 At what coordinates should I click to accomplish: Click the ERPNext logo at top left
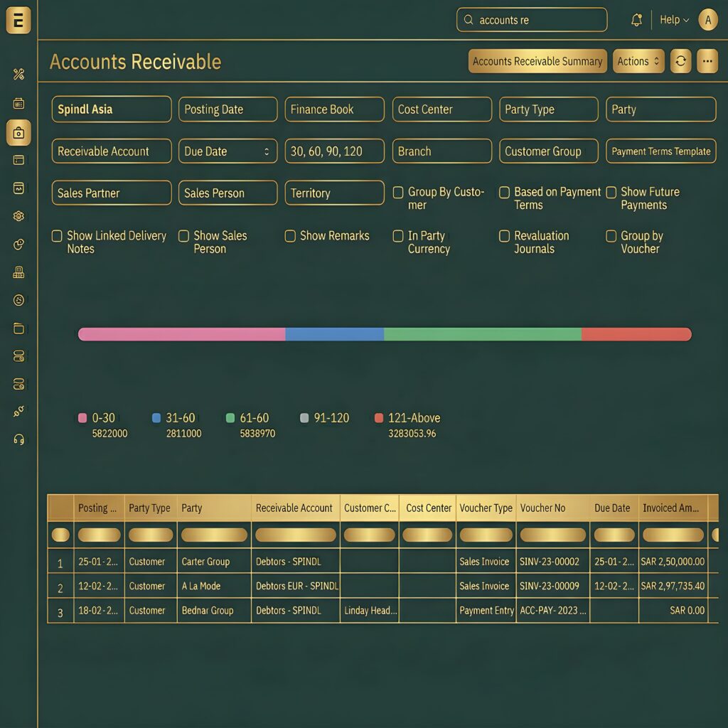(x=18, y=21)
